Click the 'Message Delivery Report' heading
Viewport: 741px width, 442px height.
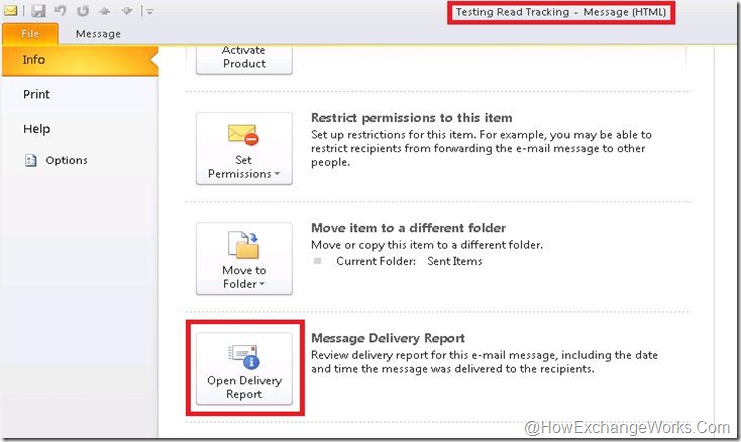pyautogui.click(x=388, y=338)
